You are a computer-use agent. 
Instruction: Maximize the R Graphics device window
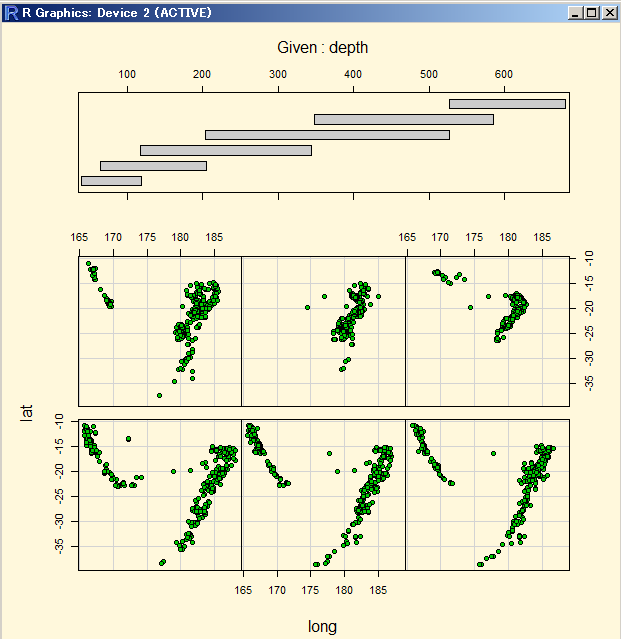click(x=591, y=13)
